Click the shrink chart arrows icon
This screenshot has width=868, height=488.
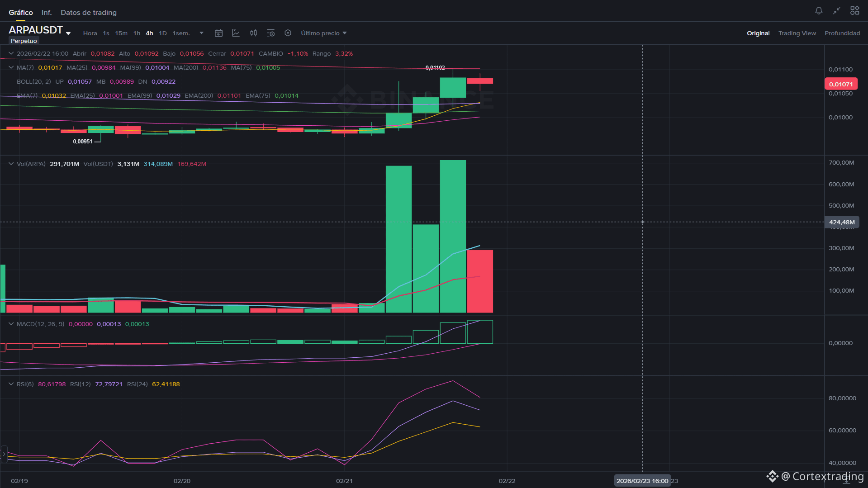click(836, 10)
